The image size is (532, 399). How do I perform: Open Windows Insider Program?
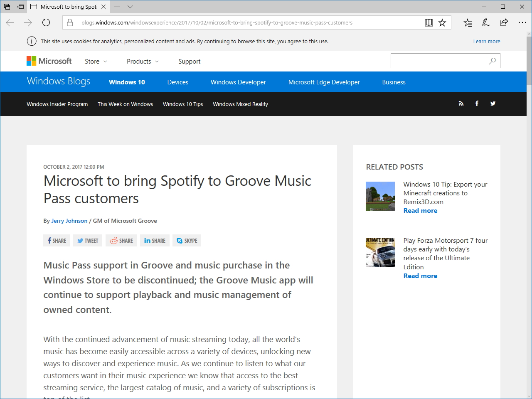57,104
